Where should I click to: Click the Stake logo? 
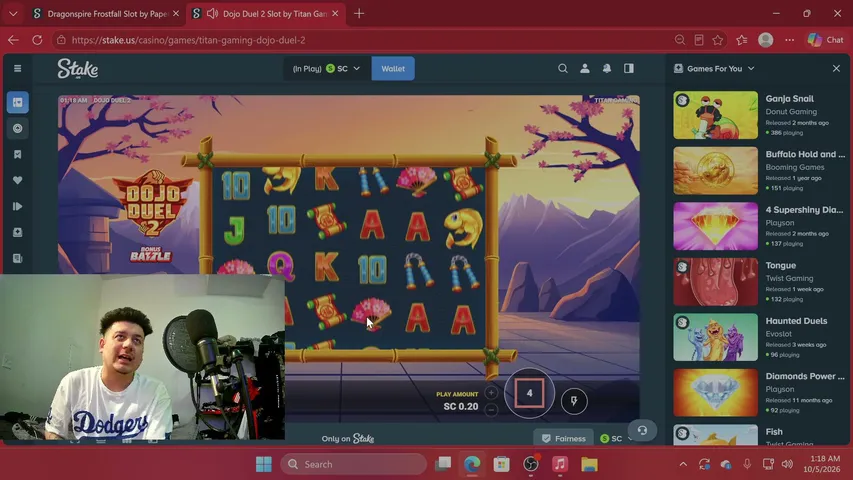(x=78, y=69)
